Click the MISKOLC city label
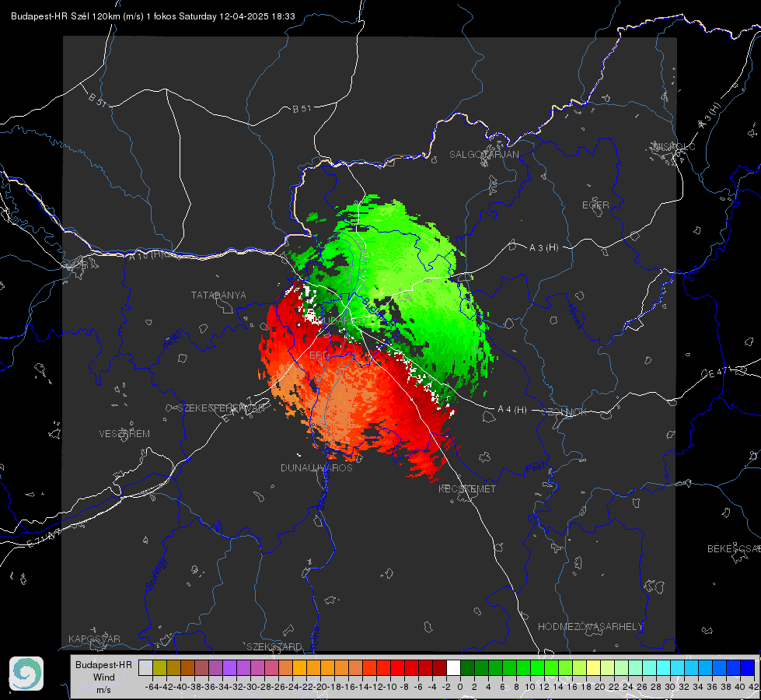This screenshot has width=761, height=700. click(x=675, y=146)
